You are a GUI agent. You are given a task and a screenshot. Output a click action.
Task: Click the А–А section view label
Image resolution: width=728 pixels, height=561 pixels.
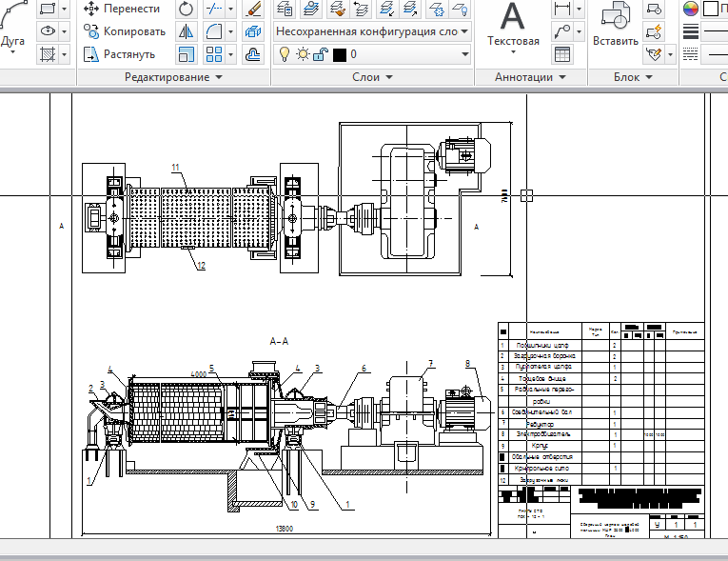click(x=279, y=341)
